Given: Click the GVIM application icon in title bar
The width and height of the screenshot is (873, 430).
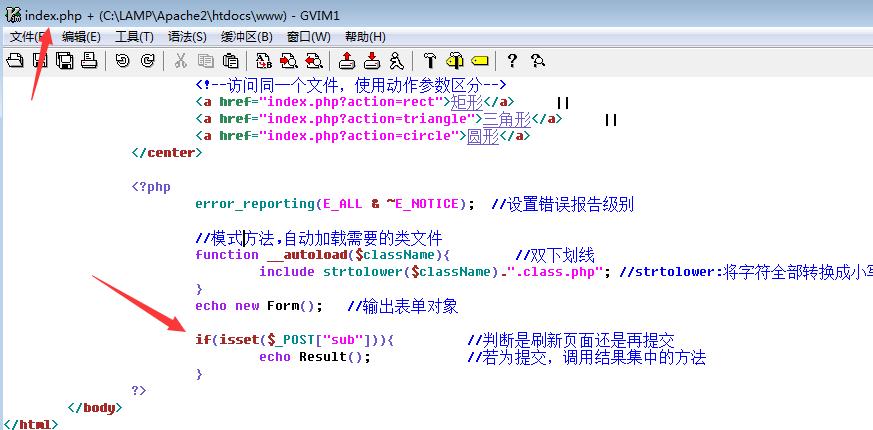Looking at the screenshot, I should tap(13, 14).
